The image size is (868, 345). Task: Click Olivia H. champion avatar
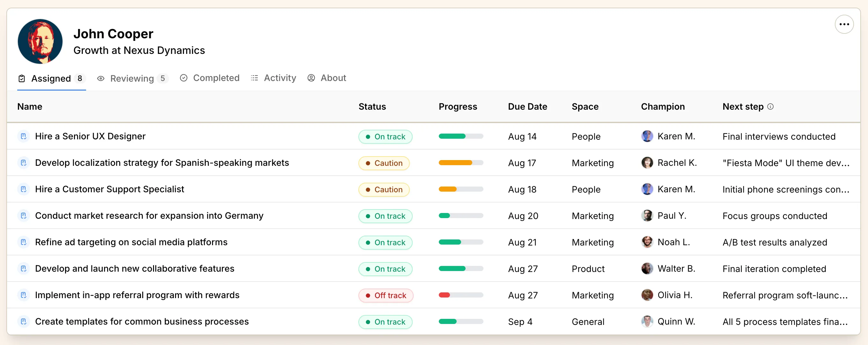(647, 295)
